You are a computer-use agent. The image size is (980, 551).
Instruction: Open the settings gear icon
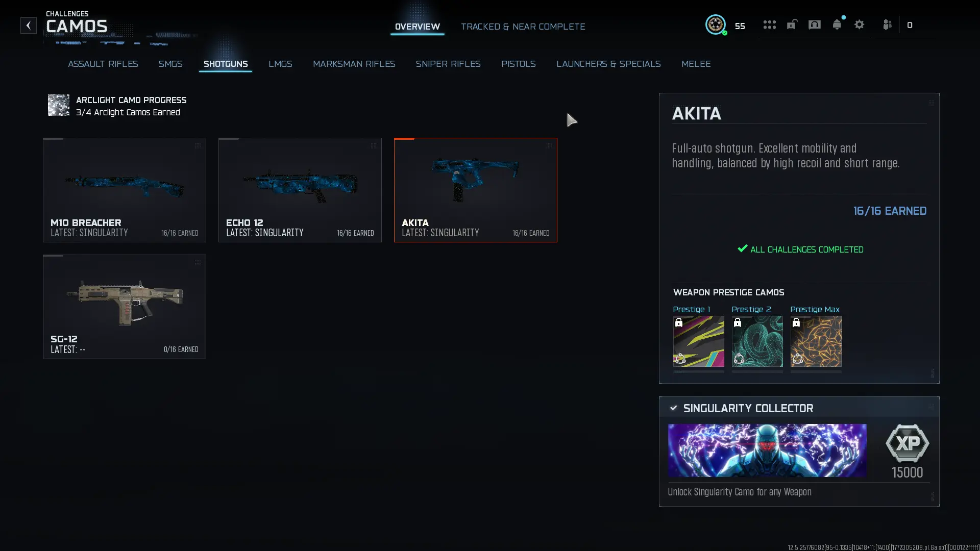[859, 25]
